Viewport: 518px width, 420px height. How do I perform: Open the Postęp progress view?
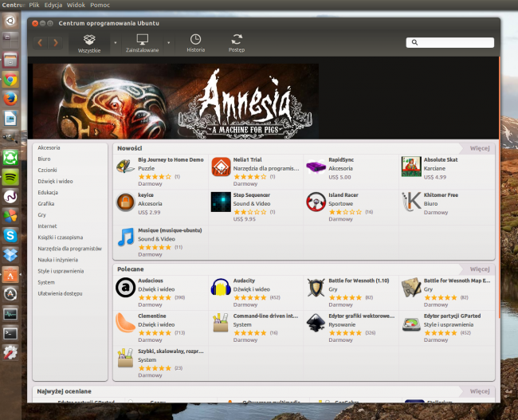(x=237, y=43)
